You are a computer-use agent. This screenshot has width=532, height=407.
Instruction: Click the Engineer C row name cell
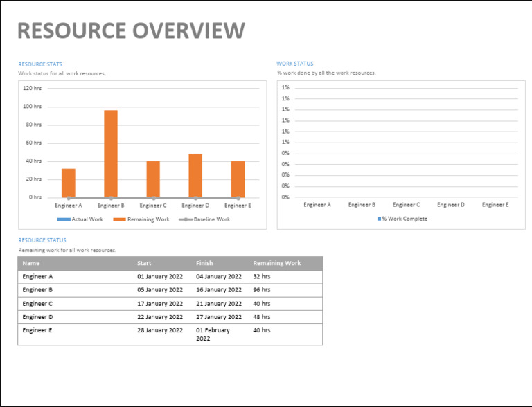pos(37,304)
